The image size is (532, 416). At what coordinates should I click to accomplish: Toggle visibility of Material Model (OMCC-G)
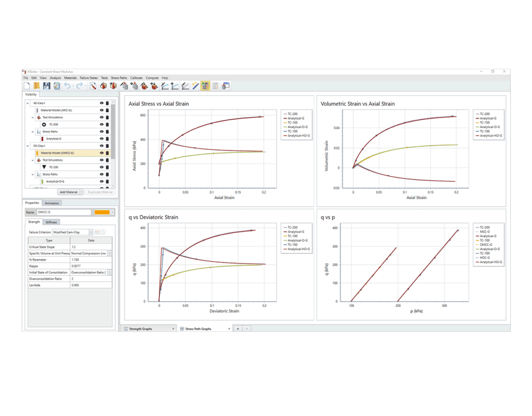pyautogui.click(x=101, y=153)
